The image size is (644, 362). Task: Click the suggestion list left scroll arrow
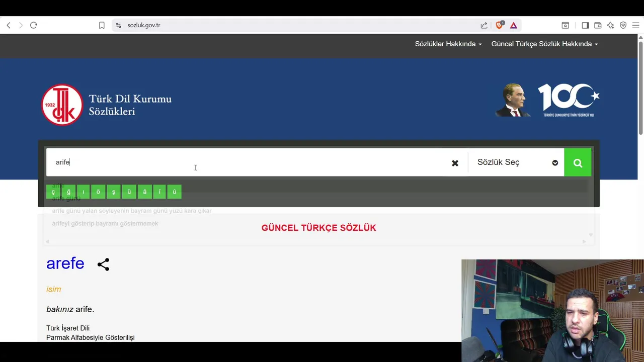click(x=48, y=242)
